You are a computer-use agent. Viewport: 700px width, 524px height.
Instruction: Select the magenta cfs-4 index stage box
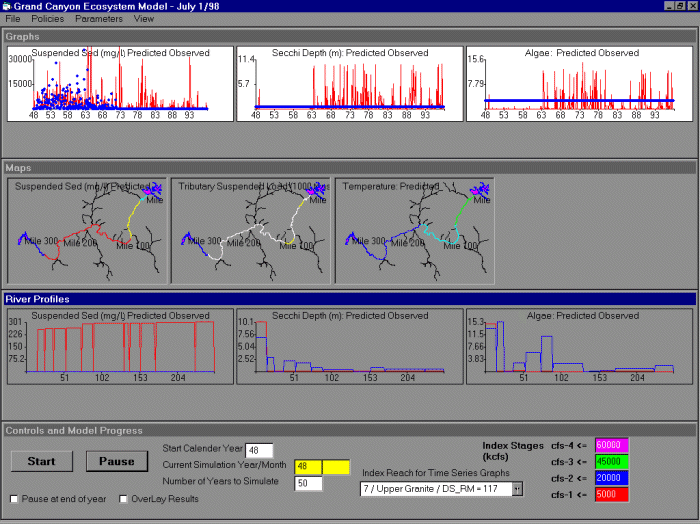tap(614, 445)
